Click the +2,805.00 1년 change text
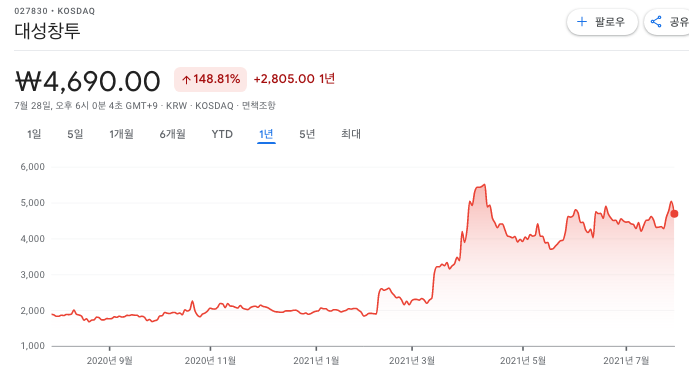The width and height of the screenshot is (689, 379). tap(294, 79)
